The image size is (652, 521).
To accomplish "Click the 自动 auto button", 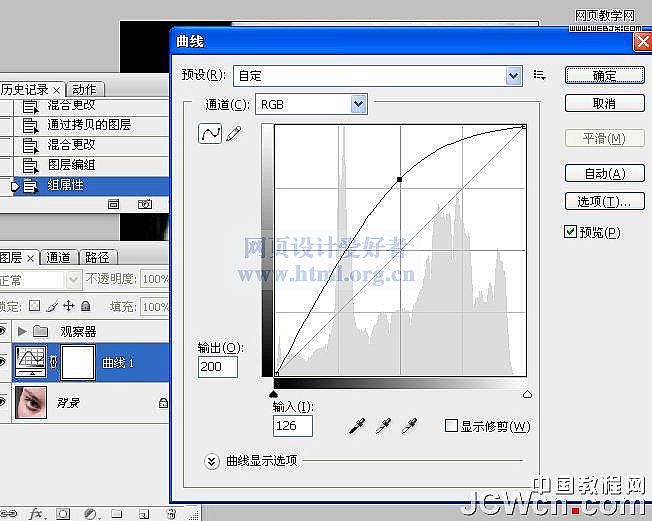I will 605,173.
